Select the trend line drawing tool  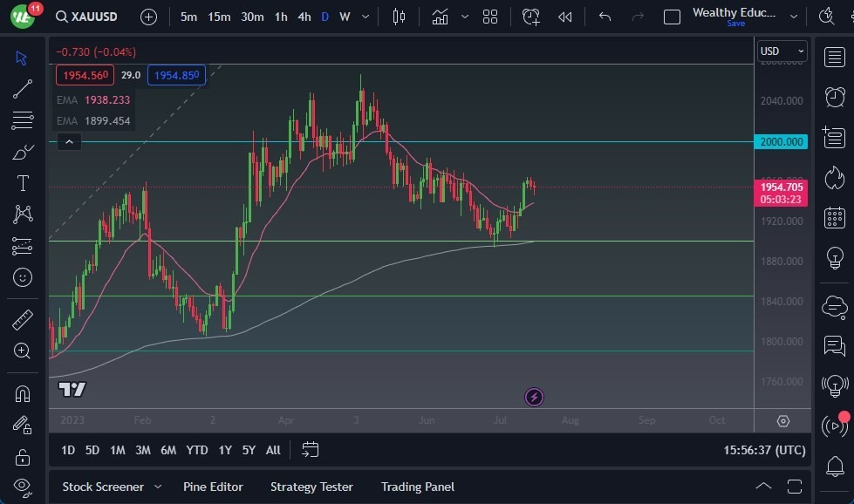click(23, 88)
